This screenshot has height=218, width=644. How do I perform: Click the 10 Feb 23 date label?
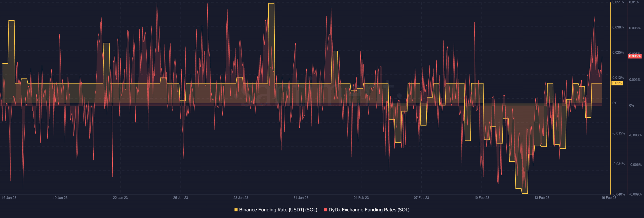tap(481, 198)
